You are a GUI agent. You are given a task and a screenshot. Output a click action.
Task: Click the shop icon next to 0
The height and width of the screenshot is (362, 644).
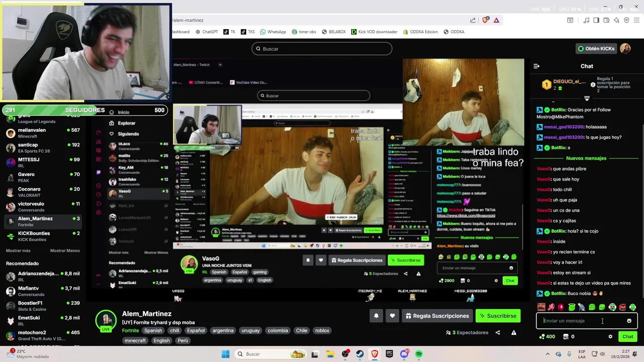(566, 336)
